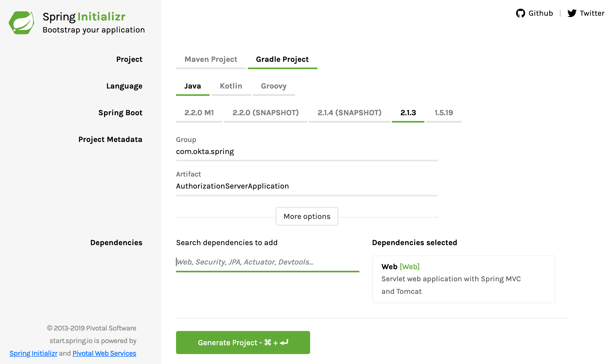The width and height of the screenshot is (614, 364).
Task: Select Spring Boot 2.2.0 (SNAPSHOT) version
Action: coord(265,113)
